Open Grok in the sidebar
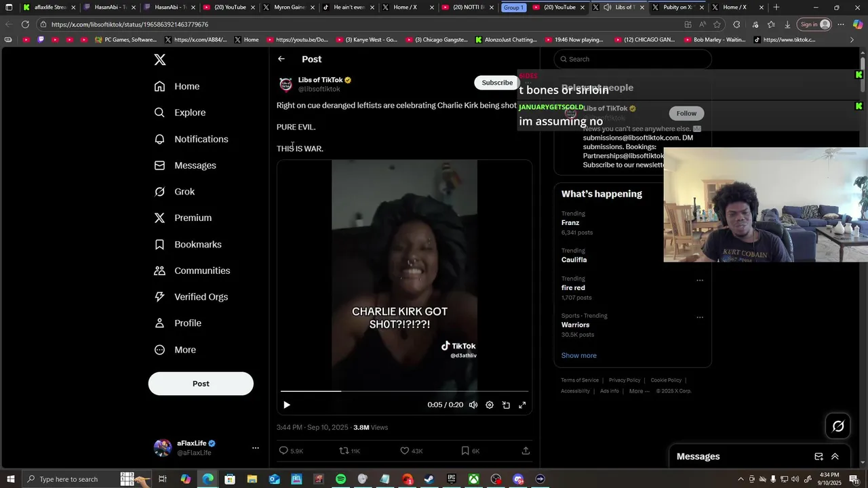868x488 pixels. coord(174,192)
